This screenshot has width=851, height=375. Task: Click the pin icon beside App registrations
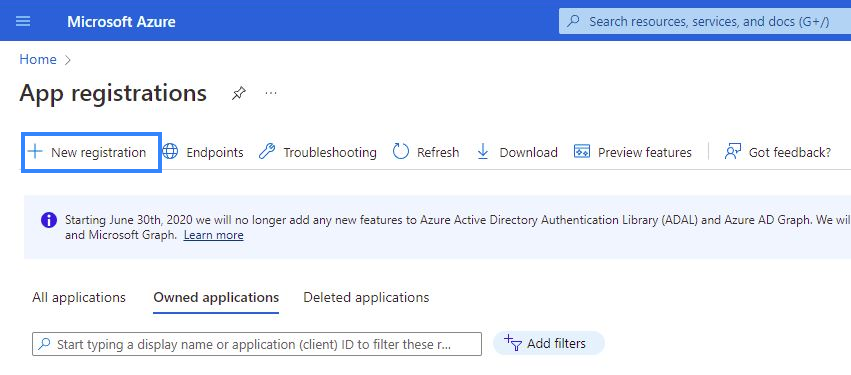[238, 94]
